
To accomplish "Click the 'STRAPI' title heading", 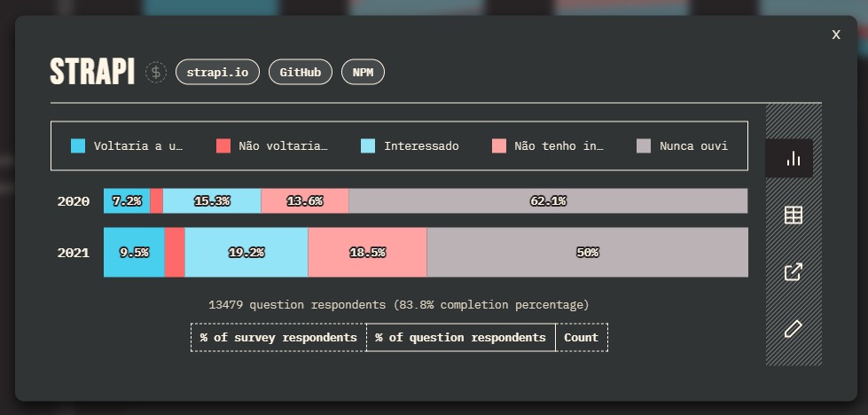I will 92,72.
